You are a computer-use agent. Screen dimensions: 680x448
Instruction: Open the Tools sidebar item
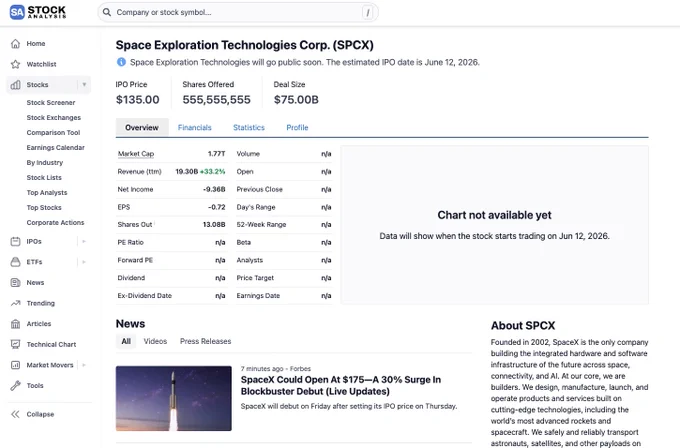[35, 386]
